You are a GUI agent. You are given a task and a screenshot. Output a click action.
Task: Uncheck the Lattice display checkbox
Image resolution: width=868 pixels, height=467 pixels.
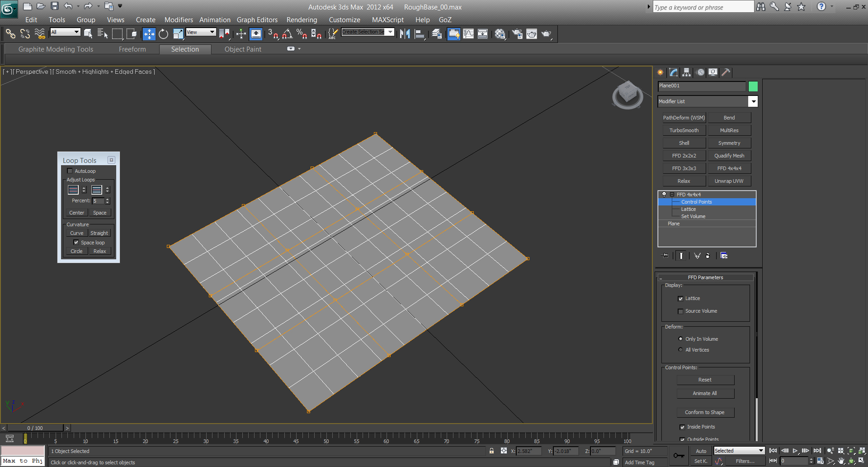[680, 299]
